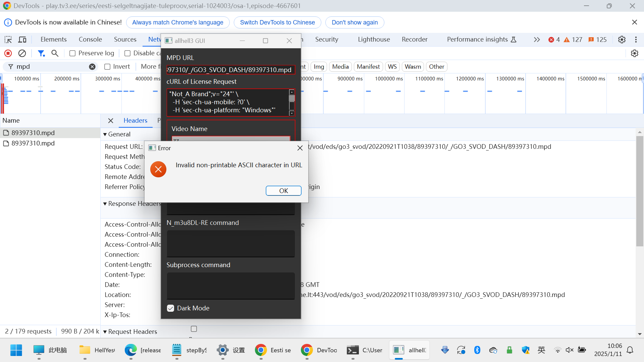644x362 pixels.
Task: Enable the Preserve log checkbox
Action: point(72,53)
